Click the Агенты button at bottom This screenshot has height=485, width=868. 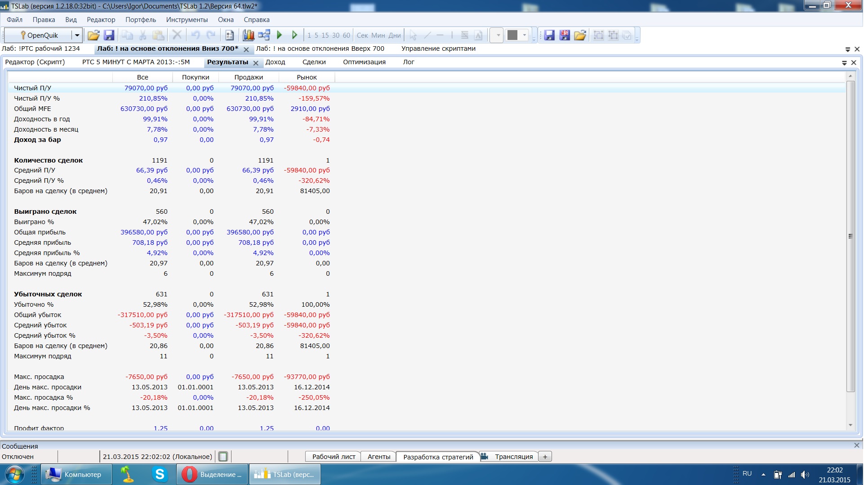click(378, 457)
